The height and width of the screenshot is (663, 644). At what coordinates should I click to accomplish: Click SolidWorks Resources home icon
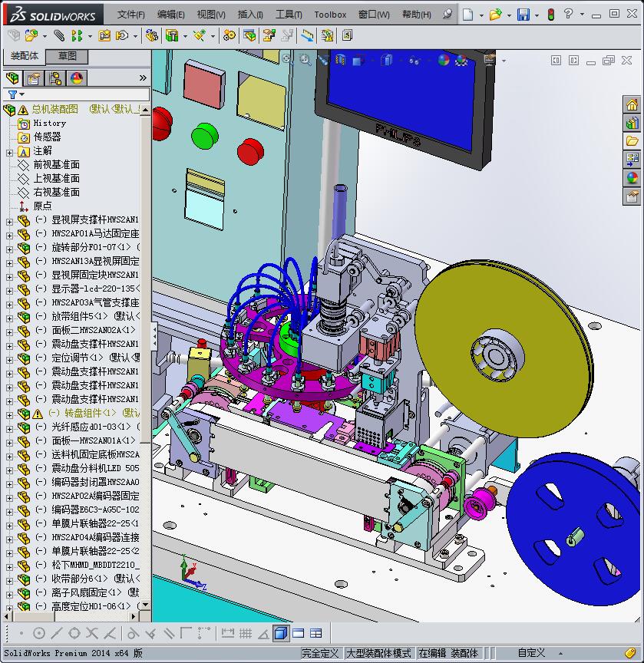[x=632, y=104]
